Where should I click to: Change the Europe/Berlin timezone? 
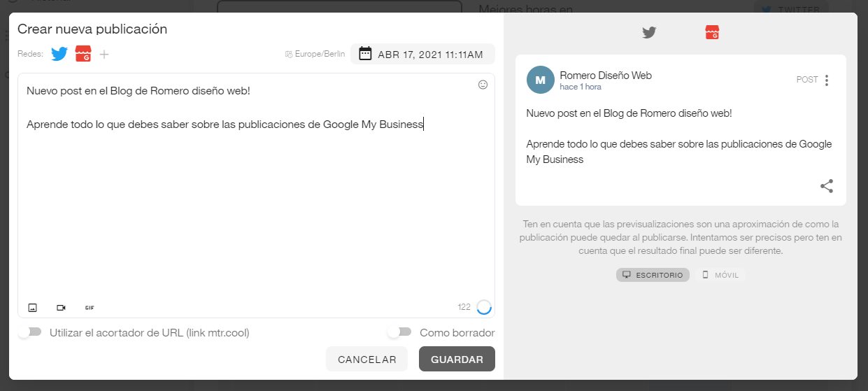click(x=315, y=55)
